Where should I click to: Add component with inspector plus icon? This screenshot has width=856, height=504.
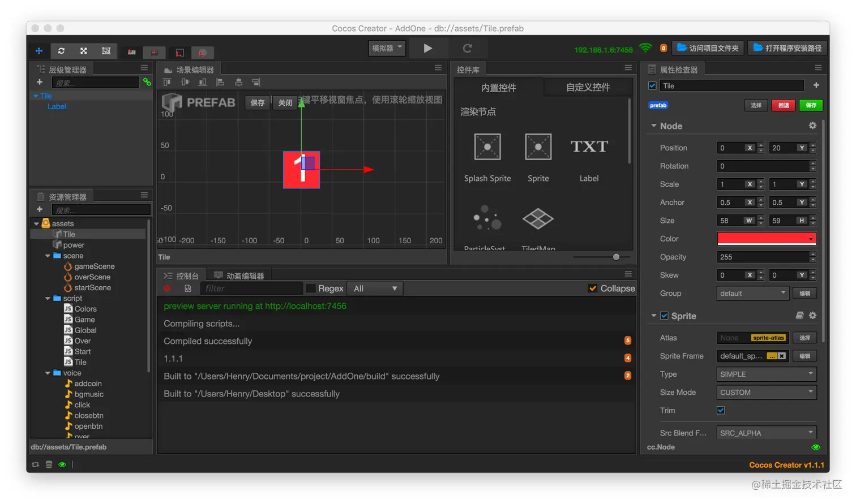tap(816, 85)
